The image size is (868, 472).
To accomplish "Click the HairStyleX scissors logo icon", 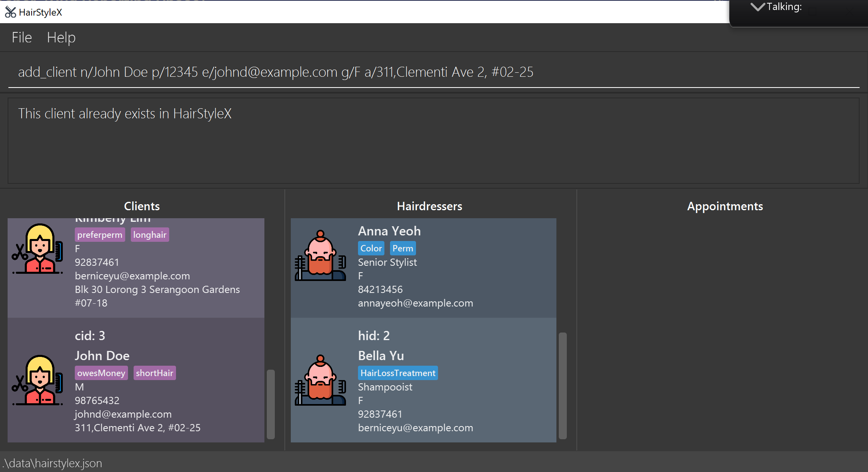I will point(10,12).
